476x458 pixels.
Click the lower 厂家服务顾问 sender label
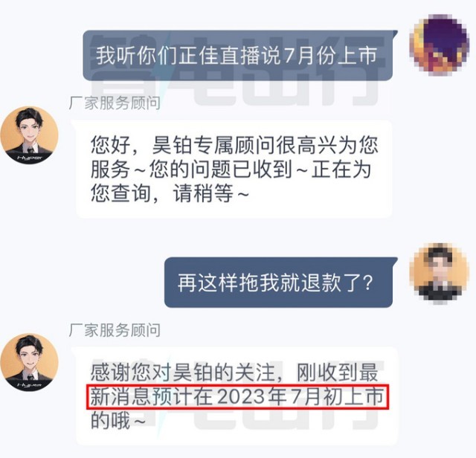pos(115,330)
